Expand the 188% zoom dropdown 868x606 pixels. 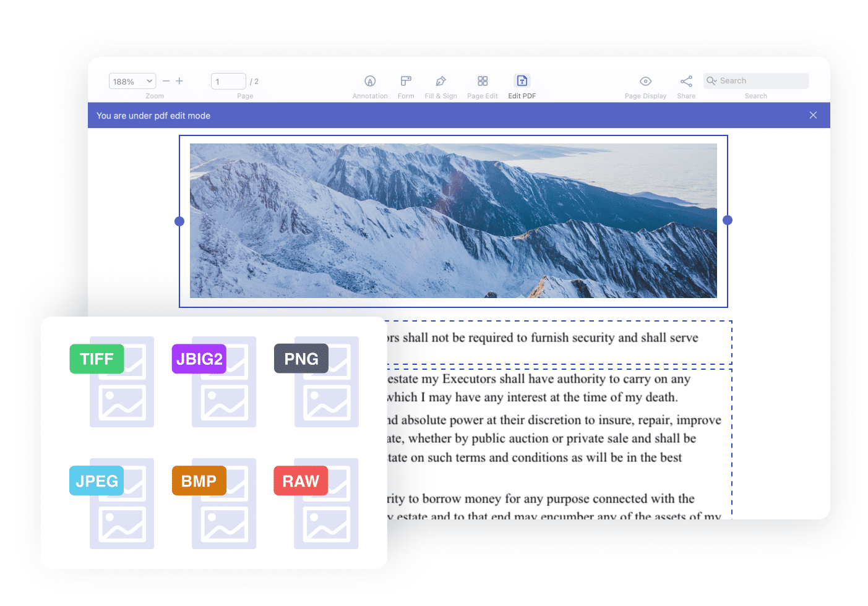pos(132,82)
